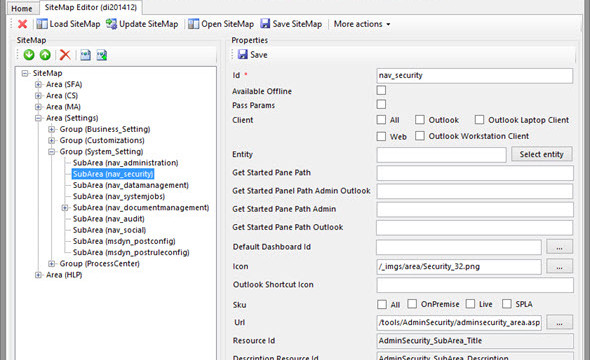Check the Live Sku checkbox

click(470, 304)
